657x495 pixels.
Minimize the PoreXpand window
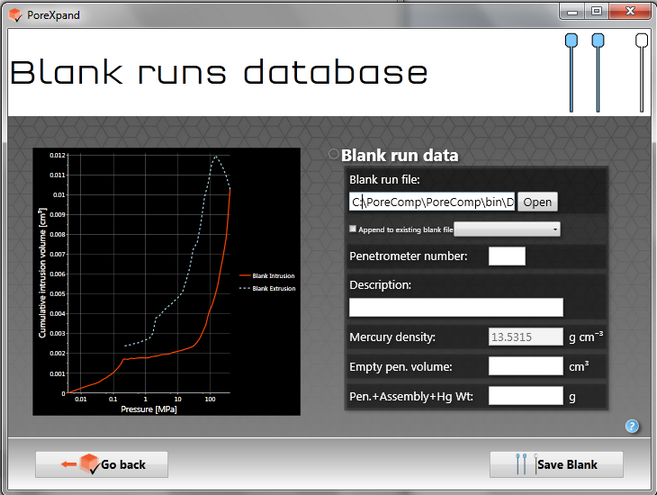[572, 12]
